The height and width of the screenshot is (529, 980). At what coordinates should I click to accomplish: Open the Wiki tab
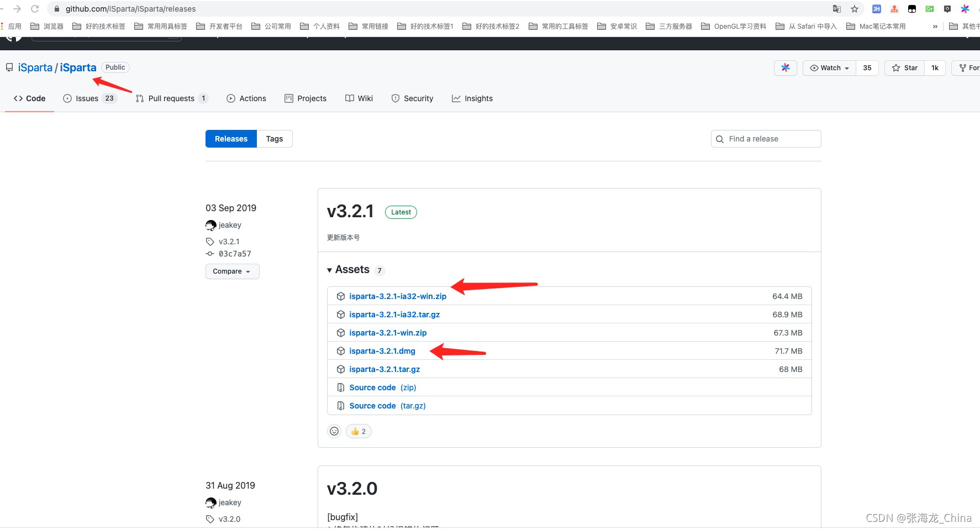(x=359, y=98)
